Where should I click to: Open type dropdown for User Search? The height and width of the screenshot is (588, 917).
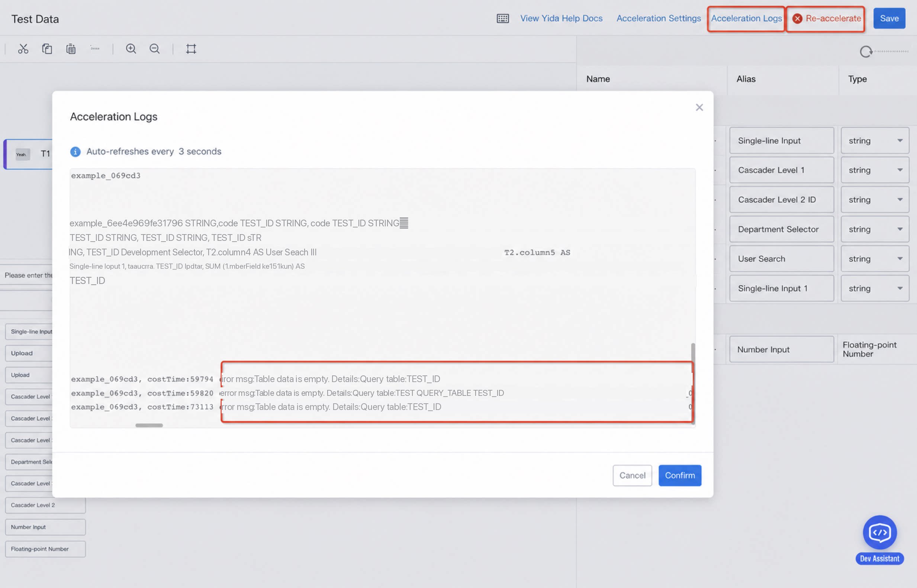875,259
